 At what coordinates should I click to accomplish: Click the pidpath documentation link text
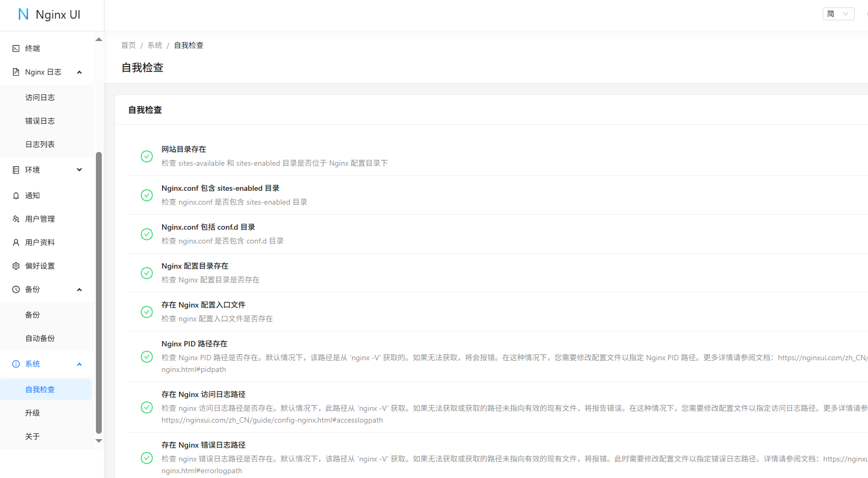194,369
